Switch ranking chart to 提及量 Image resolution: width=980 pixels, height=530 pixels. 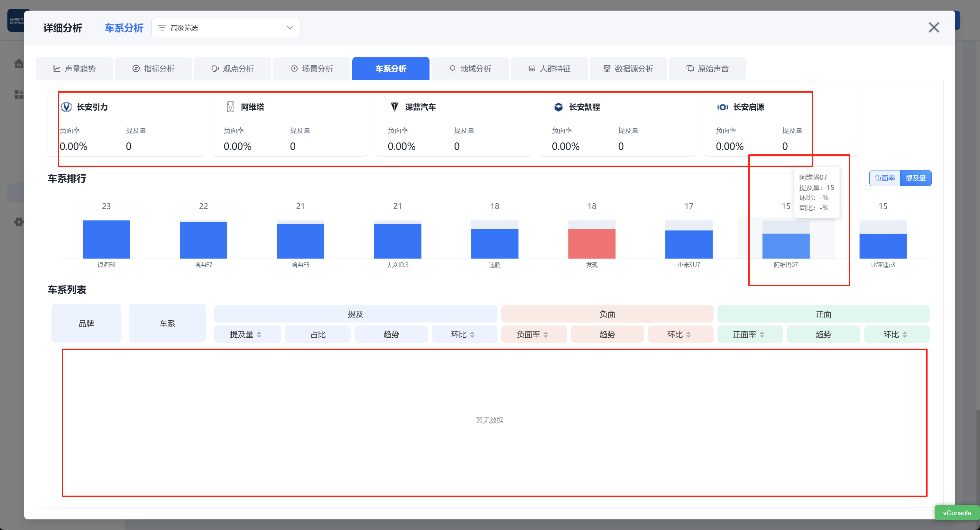click(x=915, y=178)
